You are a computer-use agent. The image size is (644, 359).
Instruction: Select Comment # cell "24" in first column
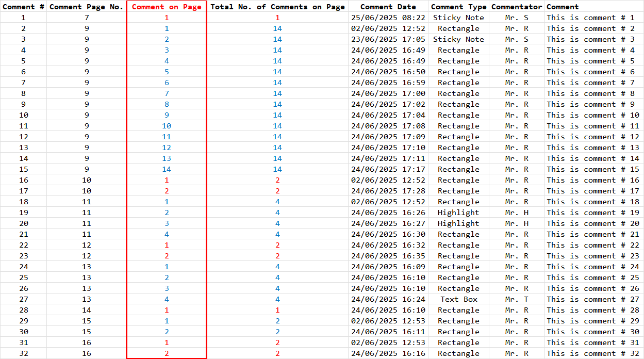click(x=24, y=267)
